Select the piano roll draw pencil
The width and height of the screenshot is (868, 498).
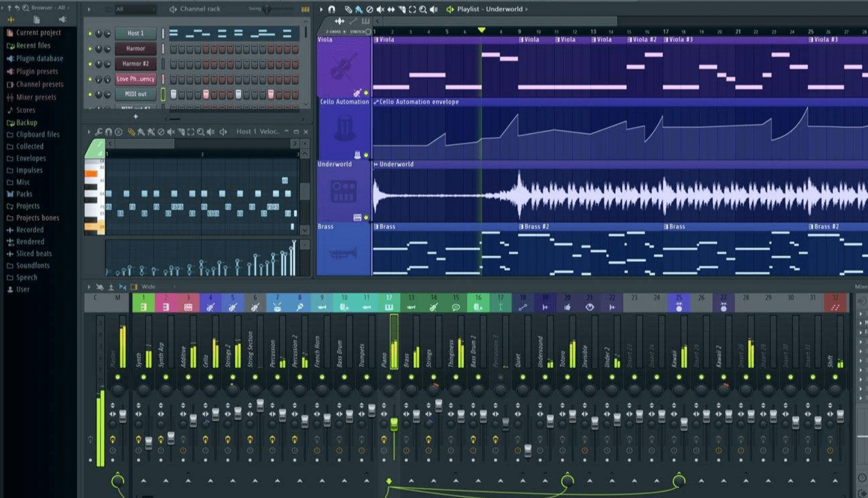131,132
